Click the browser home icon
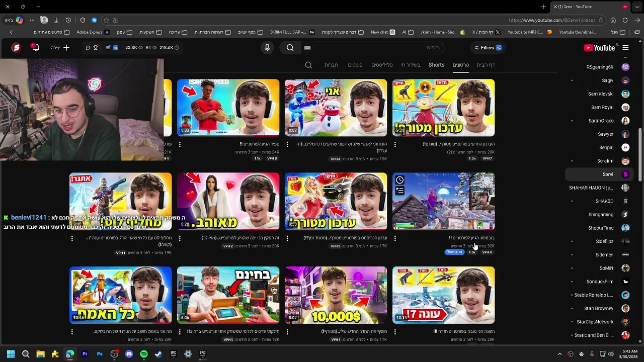The height and width of the screenshot is (362, 644). 613,20
